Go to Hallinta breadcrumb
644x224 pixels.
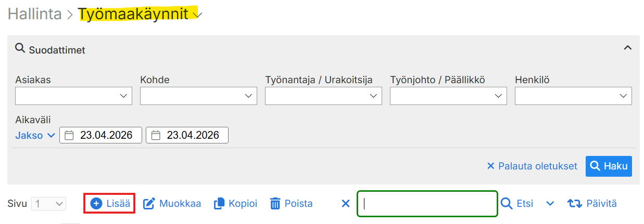click(34, 14)
